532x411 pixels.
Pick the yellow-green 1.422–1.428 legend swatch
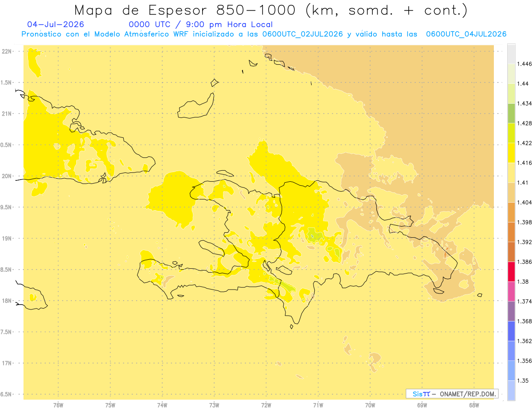[511, 133]
